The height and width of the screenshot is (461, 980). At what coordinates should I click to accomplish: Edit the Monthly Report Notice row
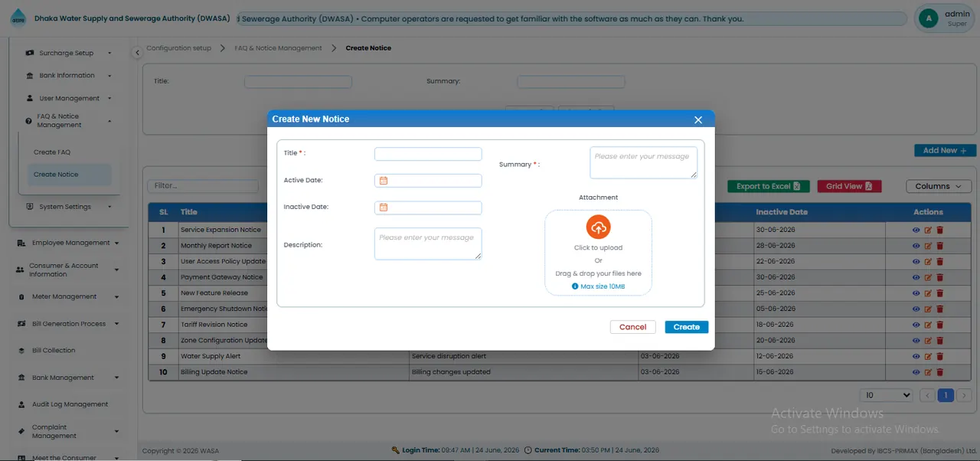(929, 246)
